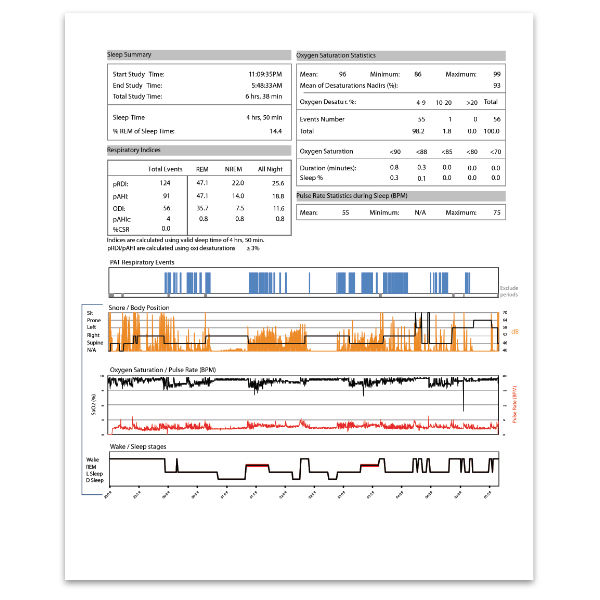Click the Sleep Summary section header
This screenshot has width=600, height=600.
[199, 55]
